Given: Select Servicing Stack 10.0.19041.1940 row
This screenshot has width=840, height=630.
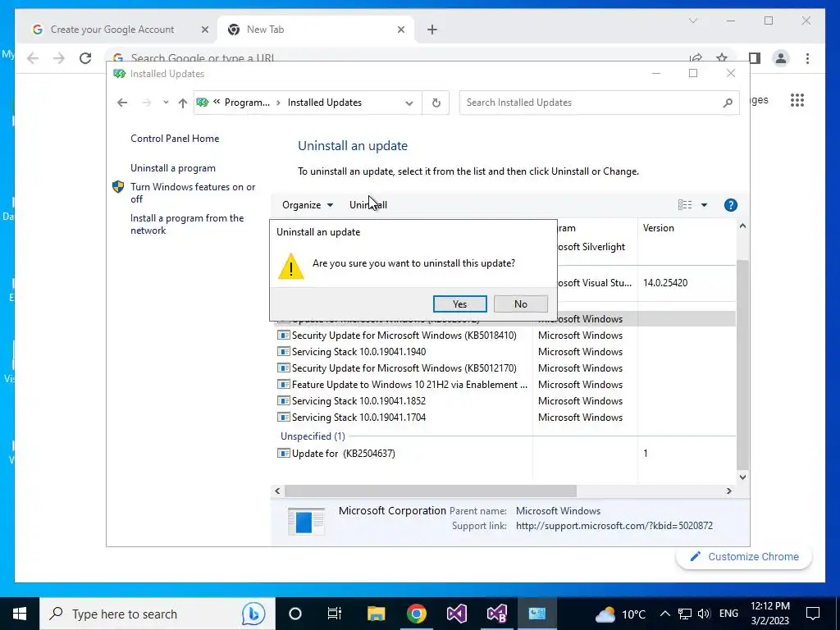Looking at the screenshot, I should pos(504,351).
